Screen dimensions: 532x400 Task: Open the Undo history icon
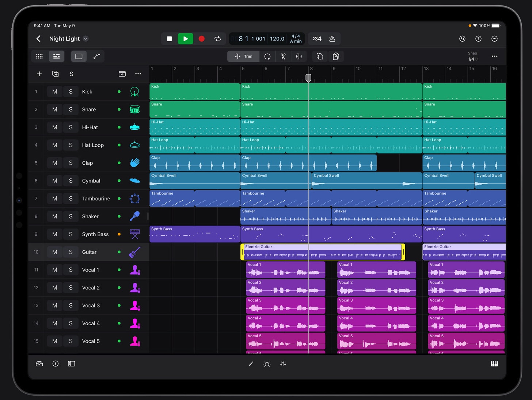click(462, 39)
